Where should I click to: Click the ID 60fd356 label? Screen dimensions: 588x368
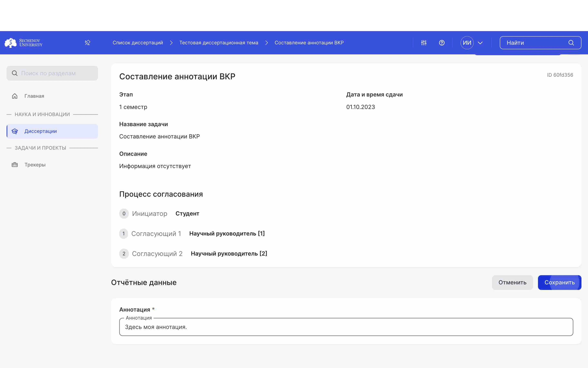point(560,75)
